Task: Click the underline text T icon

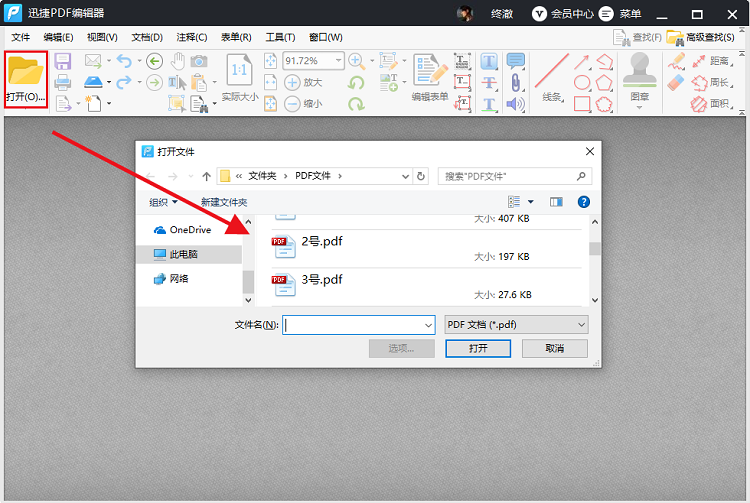Action: [x=489, y=104]
